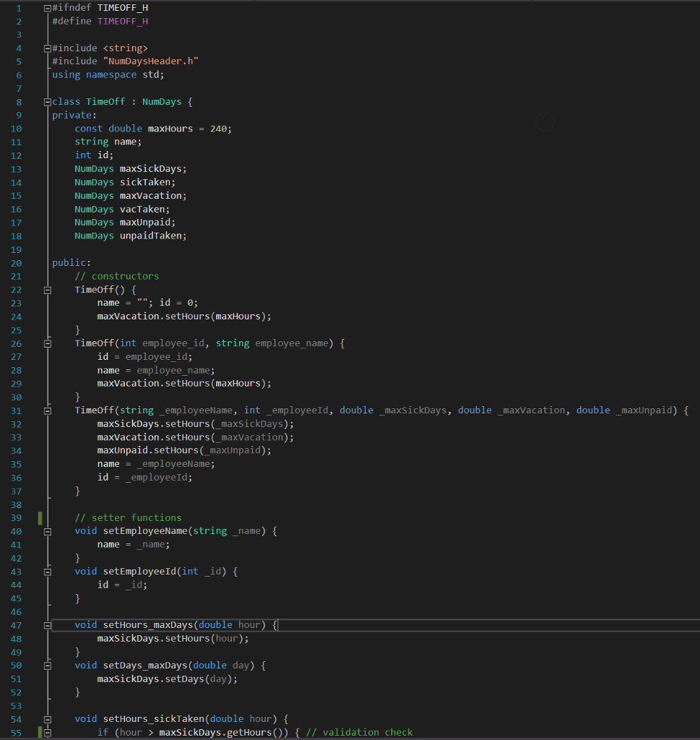Viewport: 700px width, 740px height.
Task: Click line number 47 in the gutter
Action: pos(16,626)
